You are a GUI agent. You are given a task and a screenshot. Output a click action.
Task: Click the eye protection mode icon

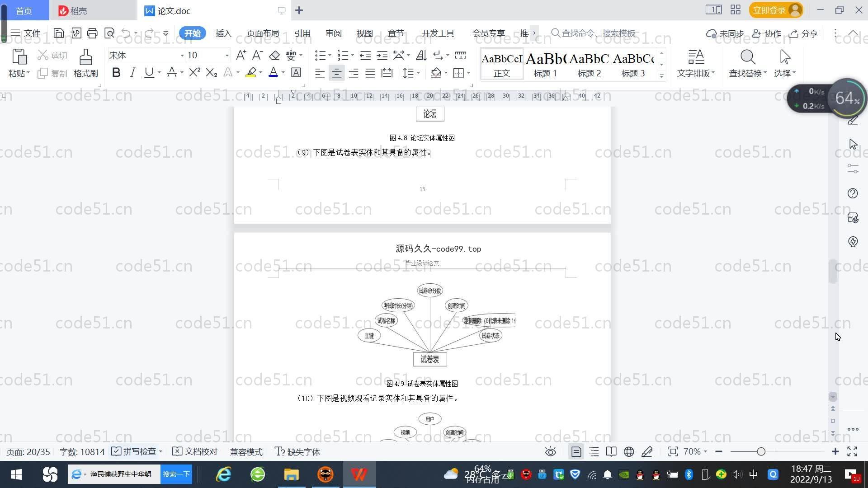tap(550, 452)
